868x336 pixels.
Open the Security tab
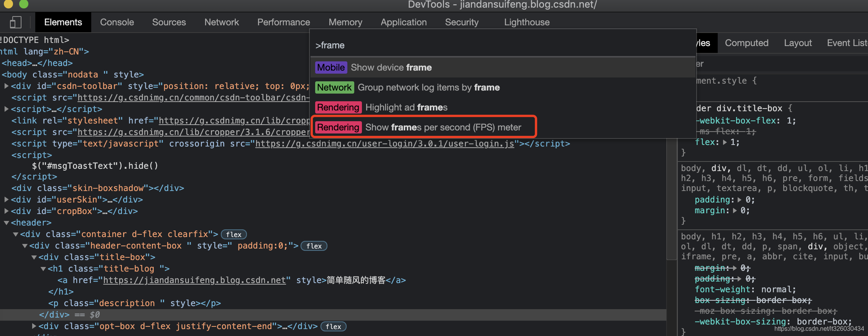462,22
